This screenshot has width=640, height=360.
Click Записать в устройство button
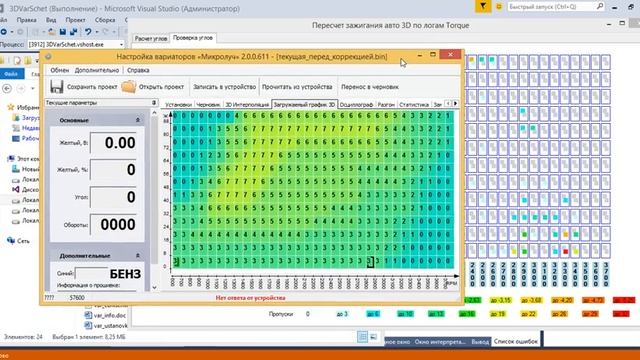(224, 87)
